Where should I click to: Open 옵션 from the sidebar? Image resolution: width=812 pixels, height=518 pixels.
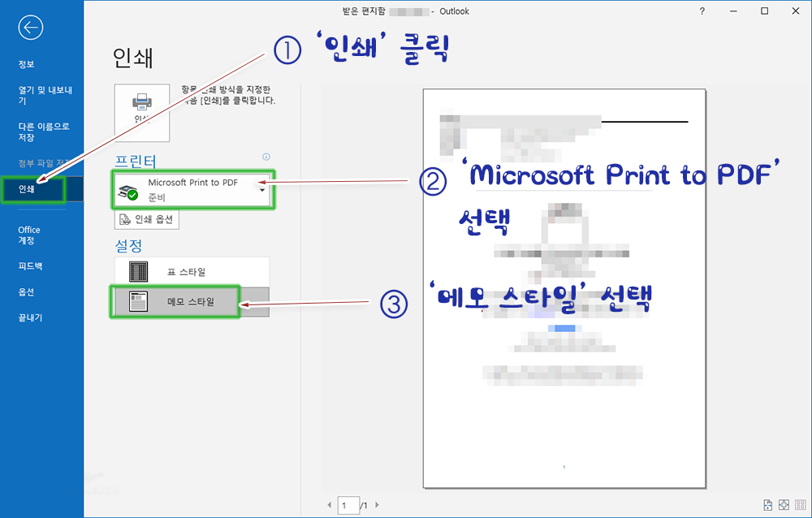27,291
